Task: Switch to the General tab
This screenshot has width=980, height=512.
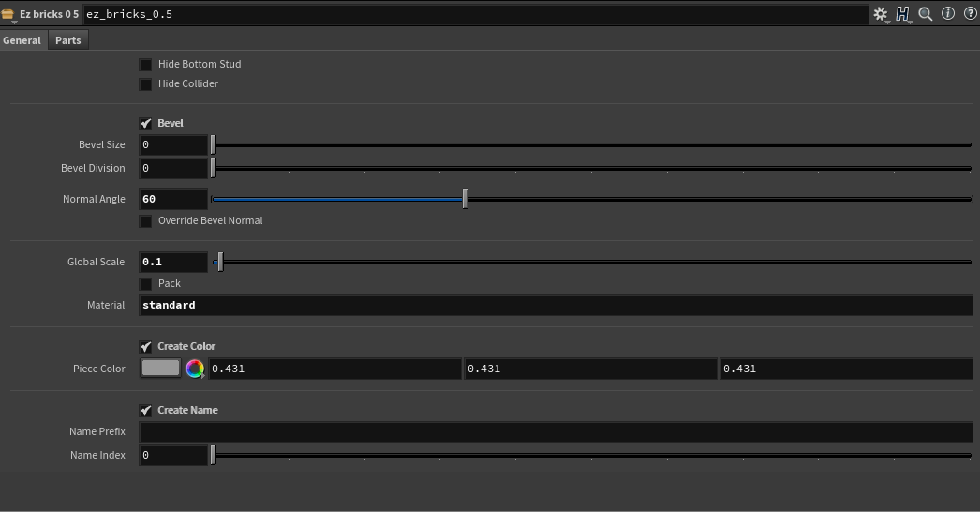Action: pyautogui.click(x=22, y=40)
